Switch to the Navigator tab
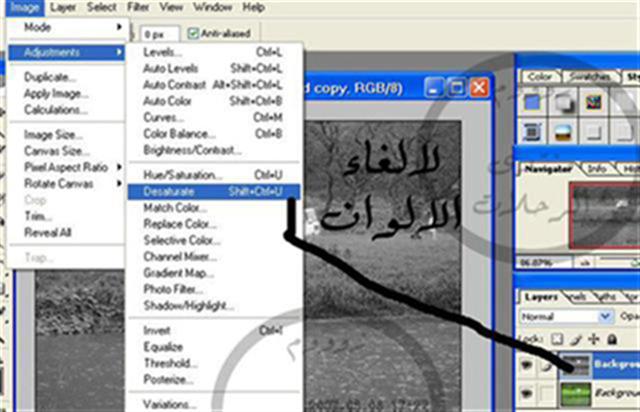 [548, 169]
